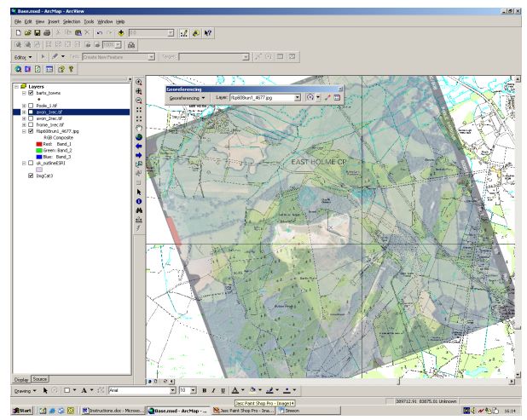
Task: Open the Georeferencing dropdown menu
Action: [x=188, y=98]
